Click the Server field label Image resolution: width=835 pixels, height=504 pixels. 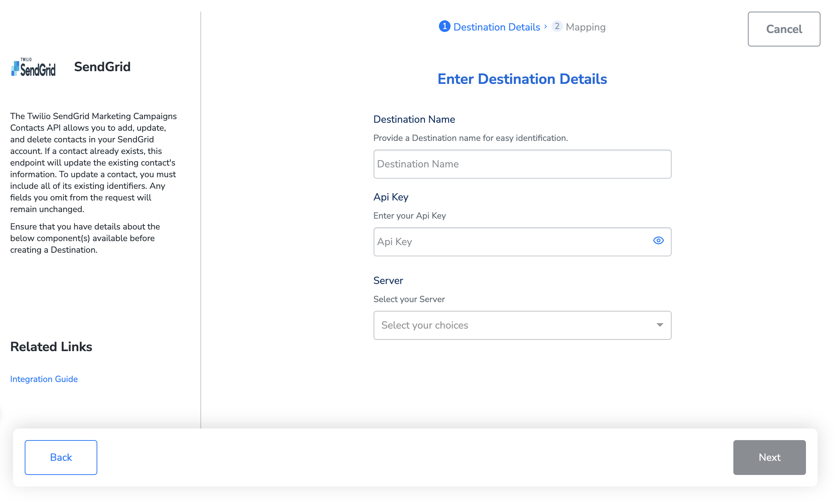coord(388,281)
